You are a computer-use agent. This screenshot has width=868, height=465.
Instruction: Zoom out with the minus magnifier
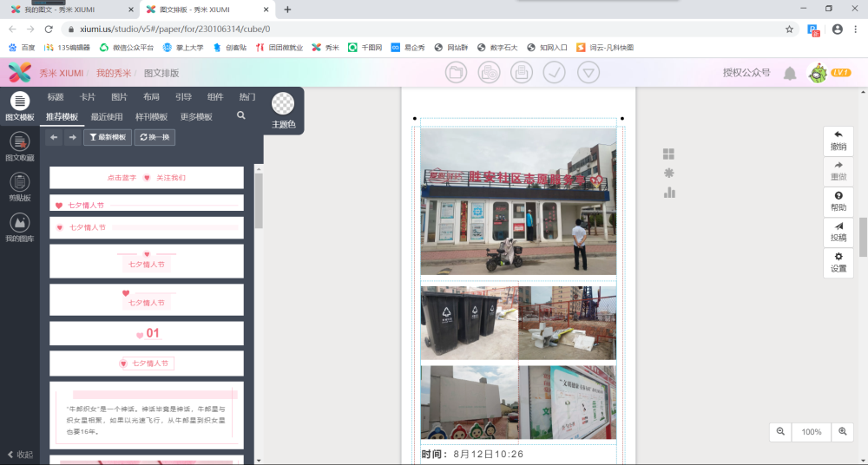780,432
